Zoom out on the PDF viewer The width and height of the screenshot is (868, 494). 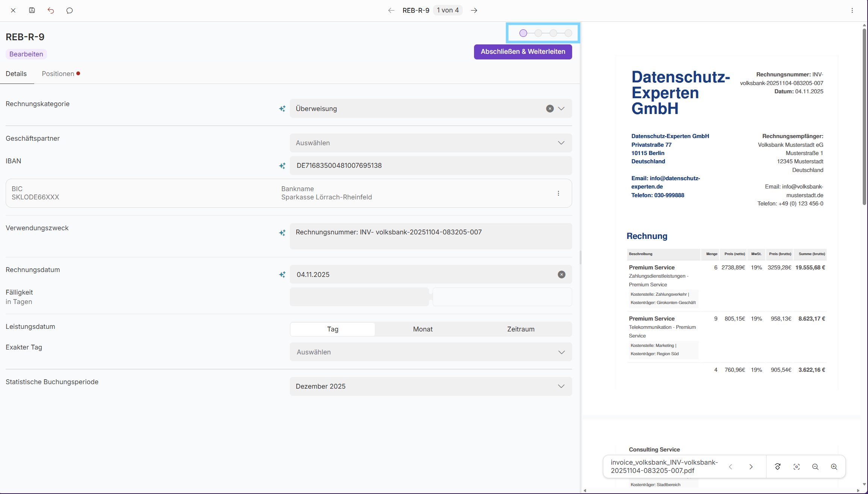(815, 467)
